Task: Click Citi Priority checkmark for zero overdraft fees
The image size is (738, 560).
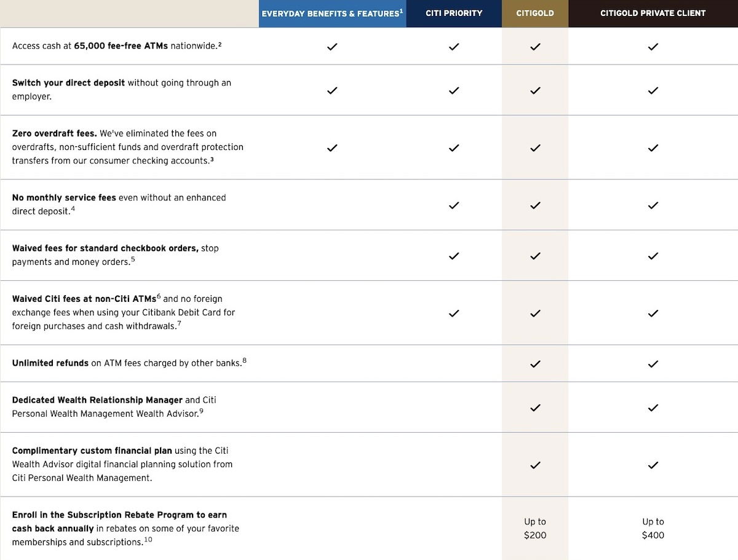Action: [x=454, y=148]
